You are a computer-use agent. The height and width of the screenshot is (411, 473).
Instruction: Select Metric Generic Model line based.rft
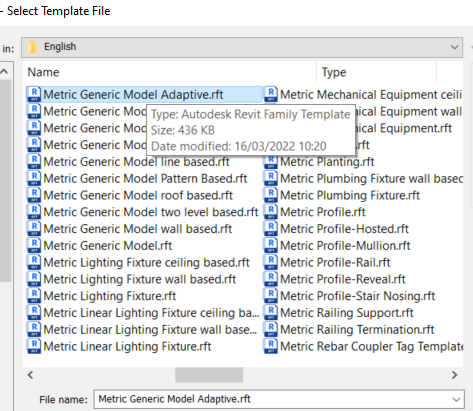(136, 162)
